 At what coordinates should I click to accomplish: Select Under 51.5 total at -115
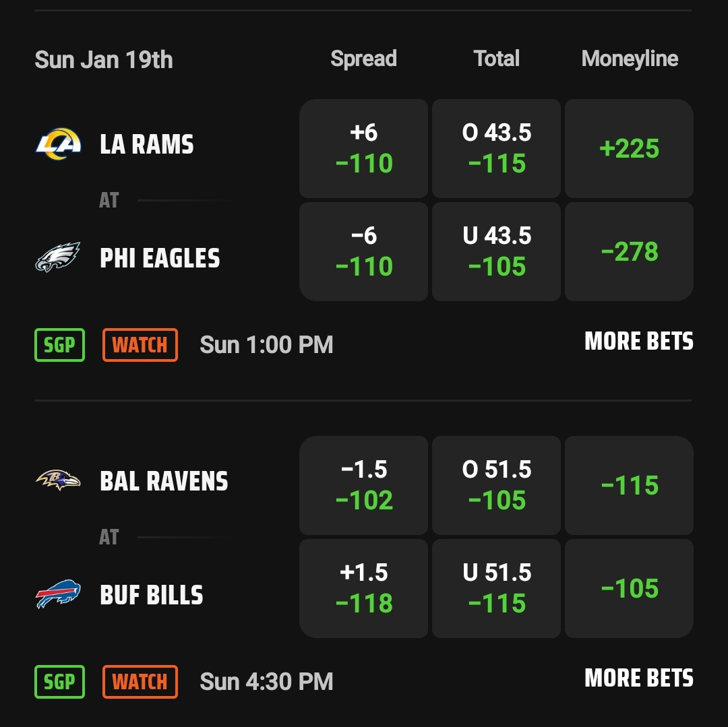pos(496,588)
